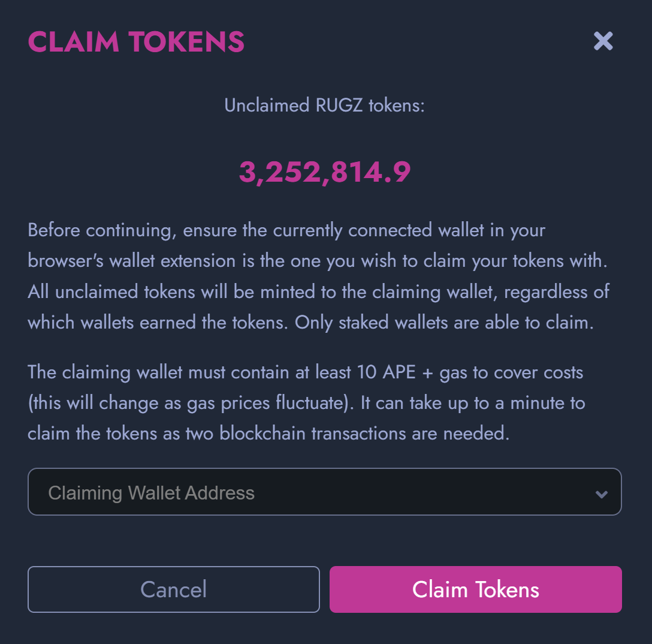
Task: Click the X icon in the header
Action: click(603, 41)
